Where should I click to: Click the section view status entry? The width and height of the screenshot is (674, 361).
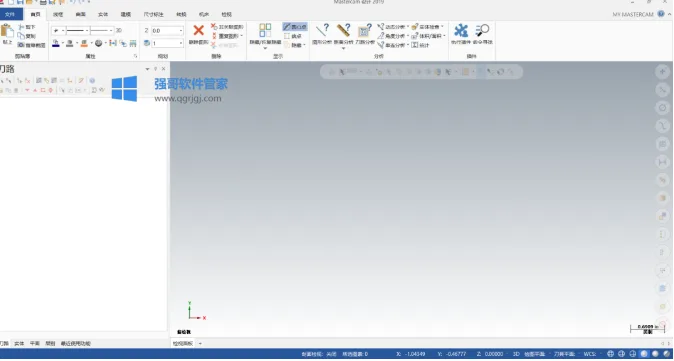(x=319, y=354)
